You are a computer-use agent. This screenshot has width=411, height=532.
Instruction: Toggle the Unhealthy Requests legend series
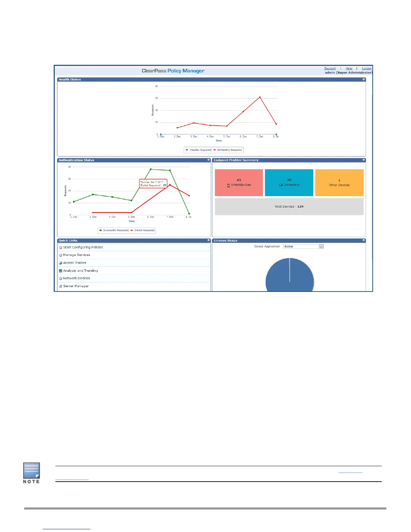coord(228,150)
